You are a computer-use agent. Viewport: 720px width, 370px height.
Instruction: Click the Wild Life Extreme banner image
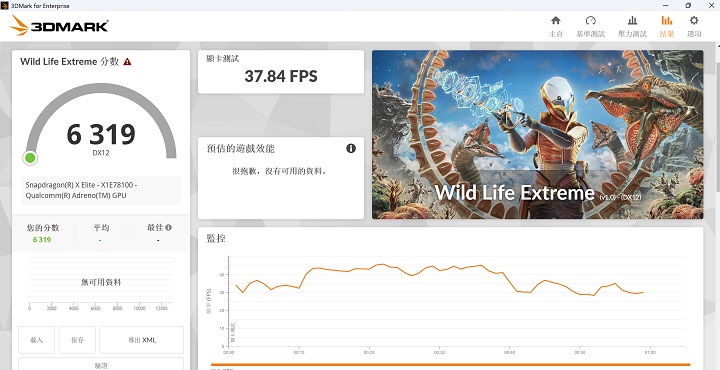537,135
